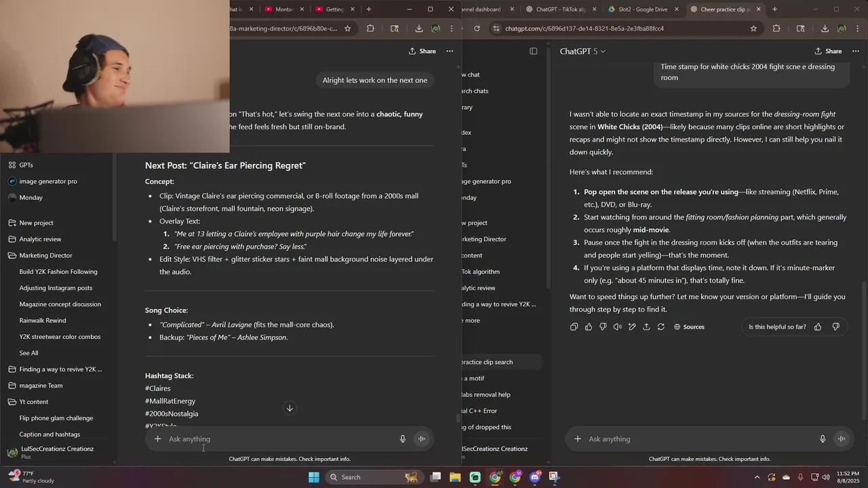
Task: Open three-dot menu in left ChatGPT window
Action: point(450,52)
